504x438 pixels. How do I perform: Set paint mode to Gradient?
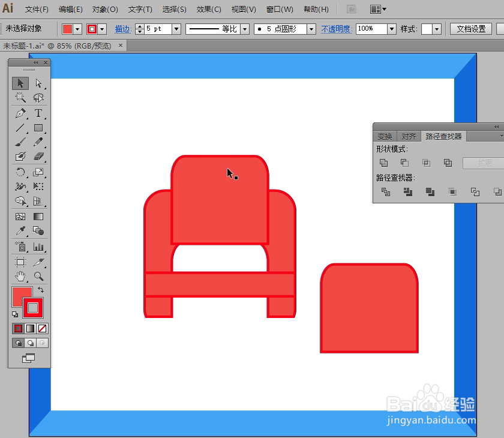click(x=30, y=328)
